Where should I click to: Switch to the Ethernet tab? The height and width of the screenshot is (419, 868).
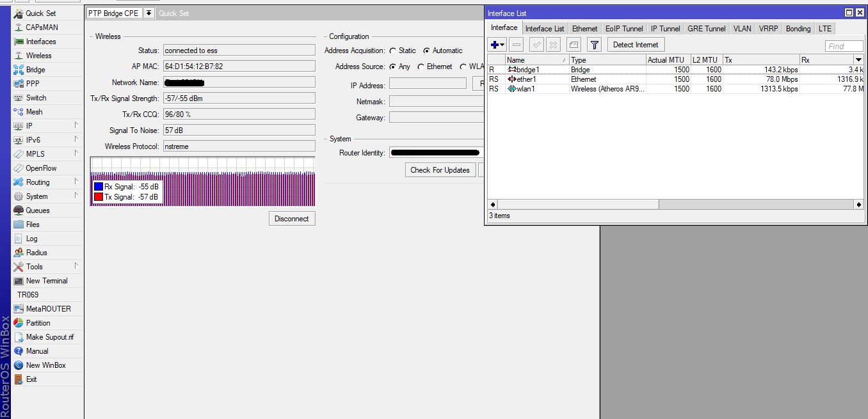tap(584, 28)
